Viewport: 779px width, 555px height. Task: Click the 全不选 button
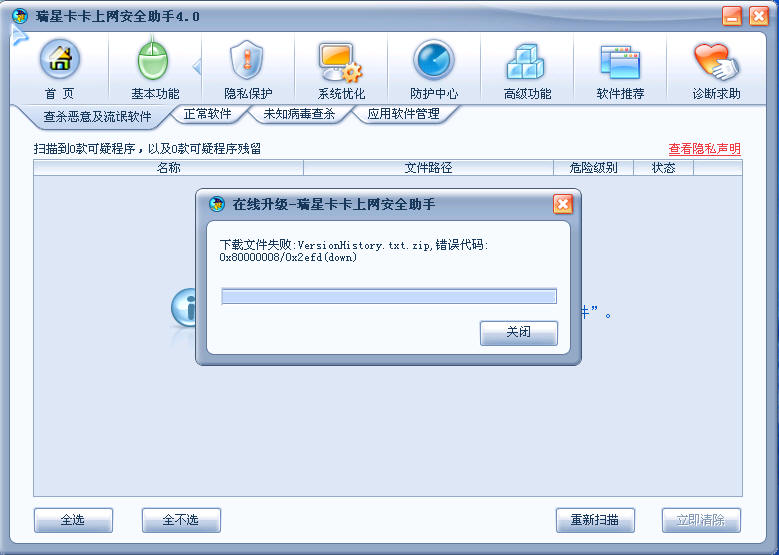pos(181,520)
